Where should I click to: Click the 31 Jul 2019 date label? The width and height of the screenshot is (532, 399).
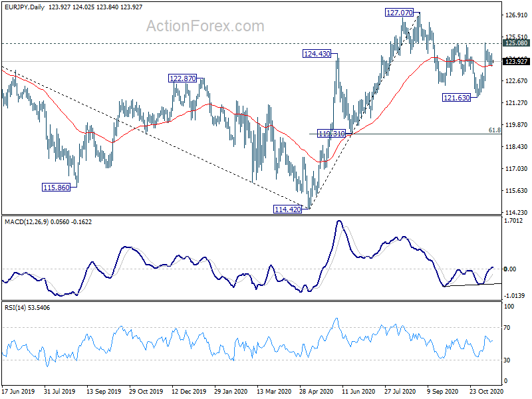(60, 392)
